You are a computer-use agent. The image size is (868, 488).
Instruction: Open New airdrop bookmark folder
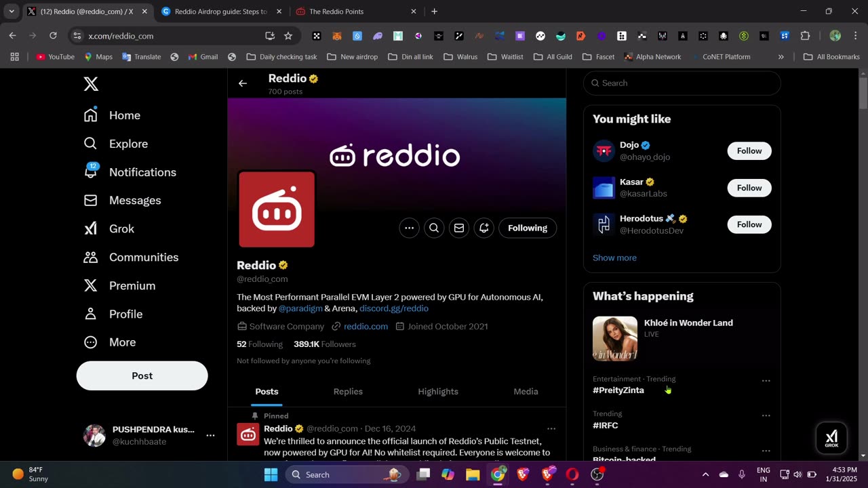[x=353, y=57]
